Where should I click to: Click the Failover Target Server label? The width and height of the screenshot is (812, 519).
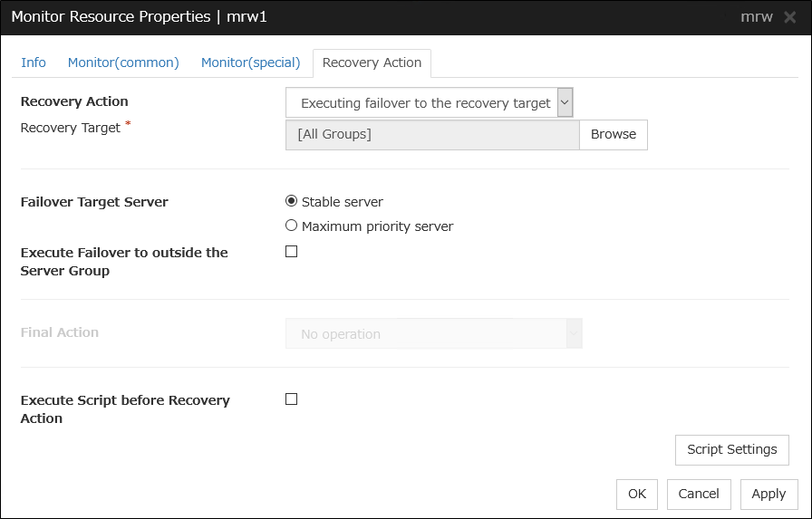click(x=94, y=202)
